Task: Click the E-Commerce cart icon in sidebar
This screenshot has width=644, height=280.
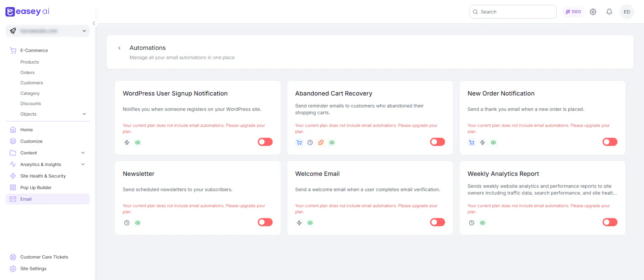Action: point(13,50)
